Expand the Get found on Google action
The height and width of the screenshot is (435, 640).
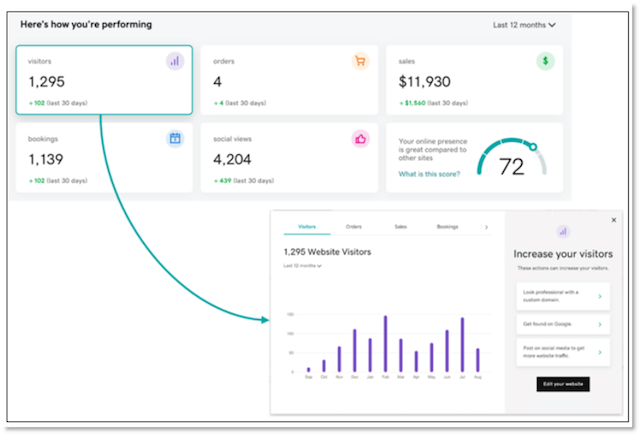[561, 324]
